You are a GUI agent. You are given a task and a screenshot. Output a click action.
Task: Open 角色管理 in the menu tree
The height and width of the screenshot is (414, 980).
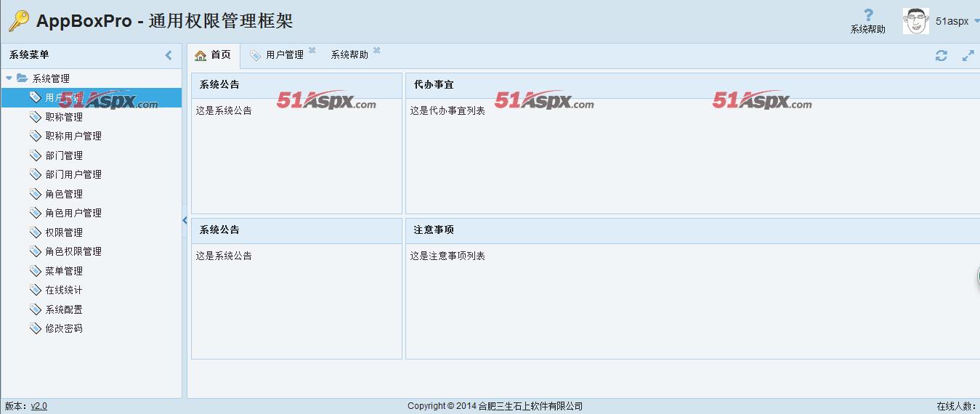(64, 194)
